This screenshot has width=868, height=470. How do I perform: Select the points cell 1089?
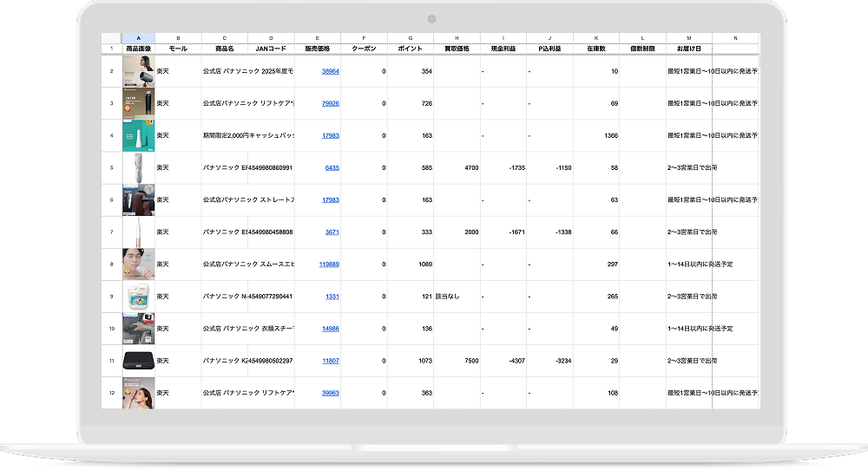pos(411,264)
